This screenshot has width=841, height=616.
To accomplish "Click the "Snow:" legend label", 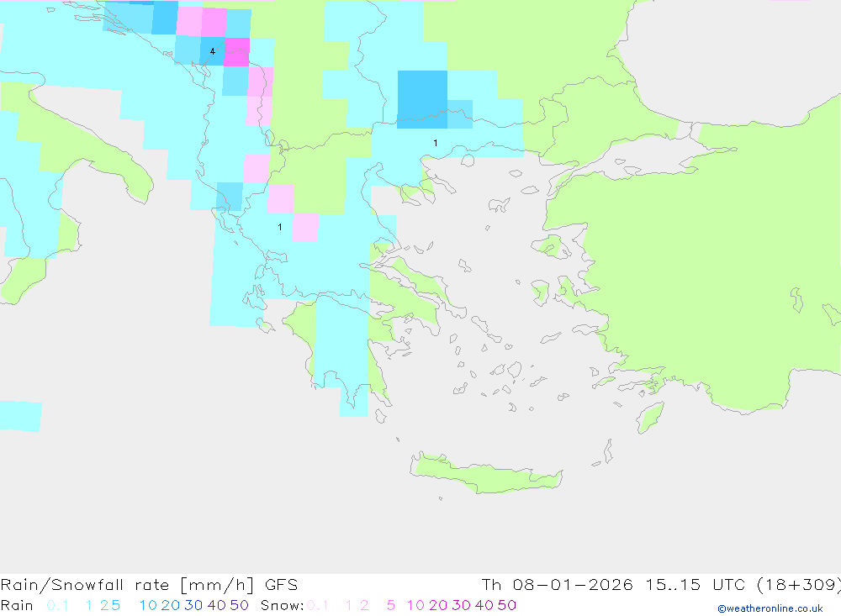I will click(282, 605).
